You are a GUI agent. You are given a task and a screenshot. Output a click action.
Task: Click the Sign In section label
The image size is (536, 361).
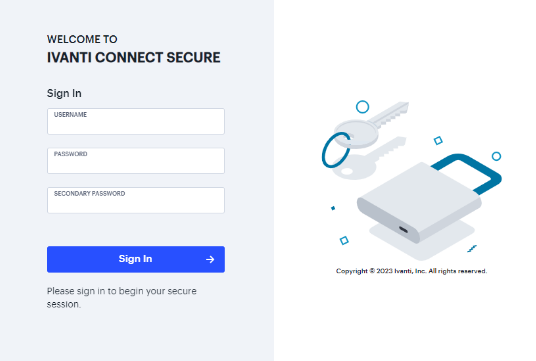pyautogui.click(x=64, y=93)
